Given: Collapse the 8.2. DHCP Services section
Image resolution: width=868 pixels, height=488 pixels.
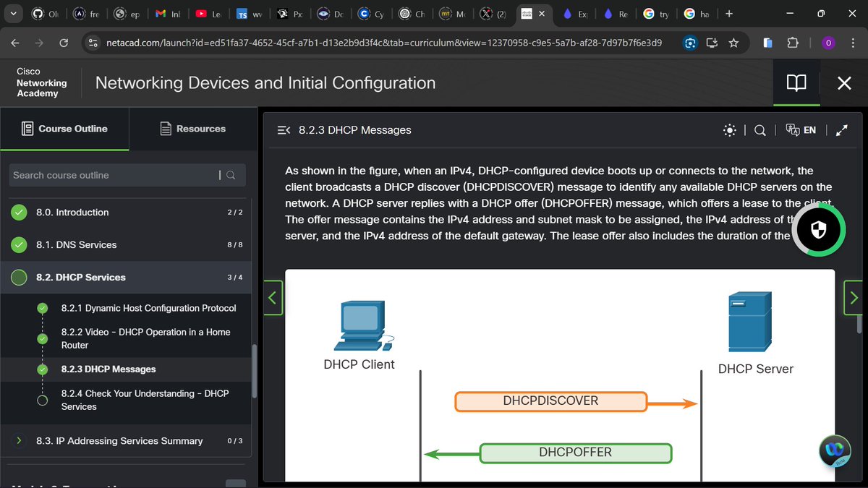Looking at the screenshot, I should pos(81,277).
